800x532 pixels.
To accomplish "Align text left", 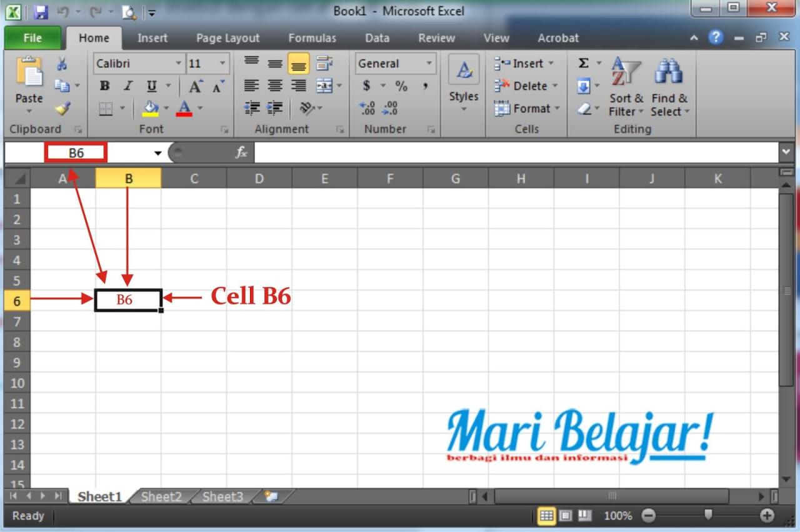I will (251, 86).
